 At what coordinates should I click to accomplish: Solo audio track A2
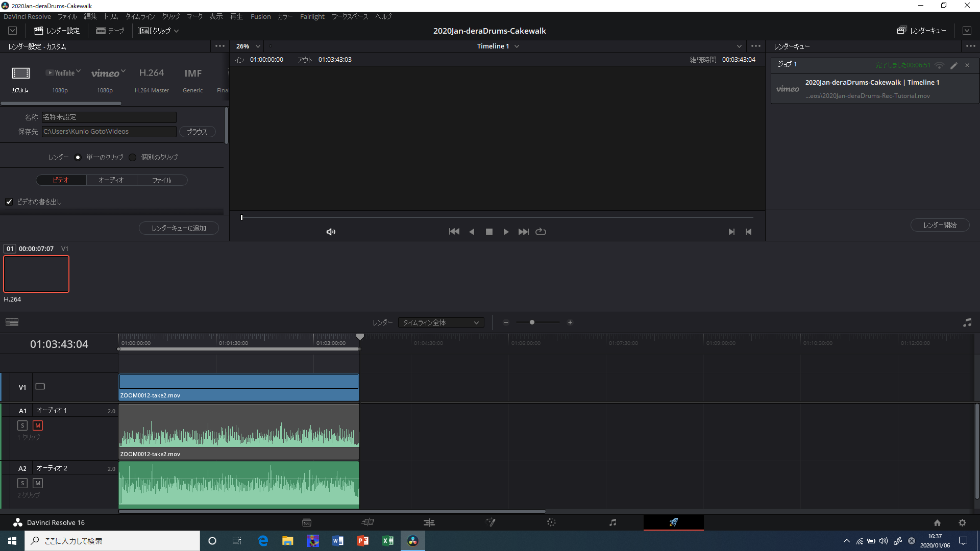tap(22, 483)
